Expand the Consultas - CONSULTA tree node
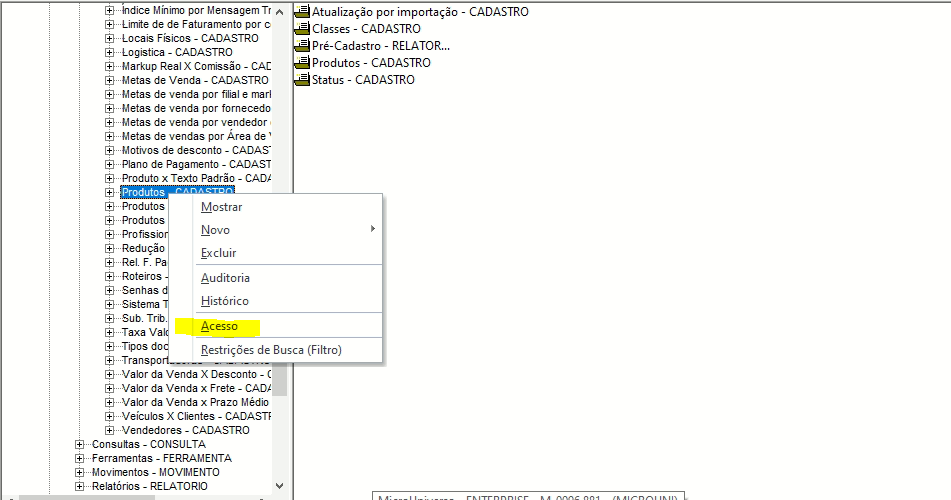Image resolution: width=951 pixels, height=500 pixels. coord(79,444)
